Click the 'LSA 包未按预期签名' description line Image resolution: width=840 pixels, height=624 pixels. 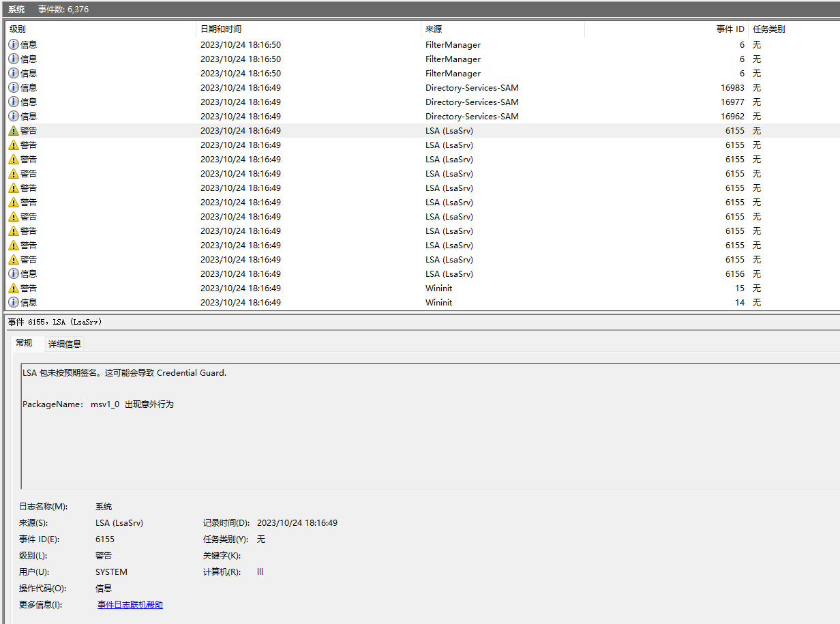(x=124, y=373)
